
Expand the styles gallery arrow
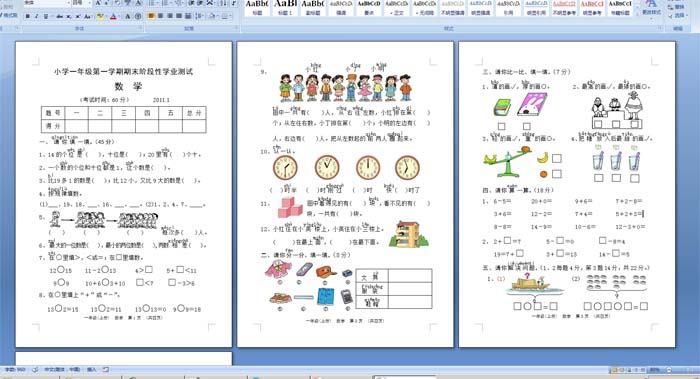pos(637,13)
